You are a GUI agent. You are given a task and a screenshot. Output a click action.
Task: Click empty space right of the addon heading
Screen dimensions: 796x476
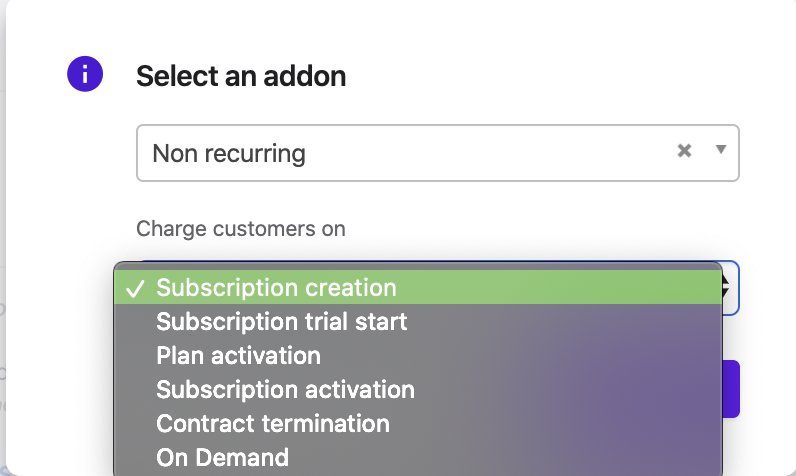point(550,76)
